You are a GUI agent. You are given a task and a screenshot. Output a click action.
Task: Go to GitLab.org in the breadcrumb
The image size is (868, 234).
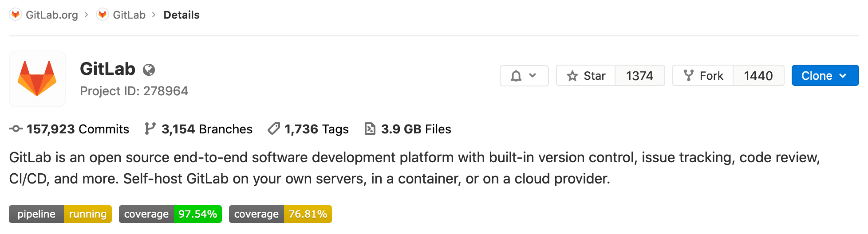(51, 15)
